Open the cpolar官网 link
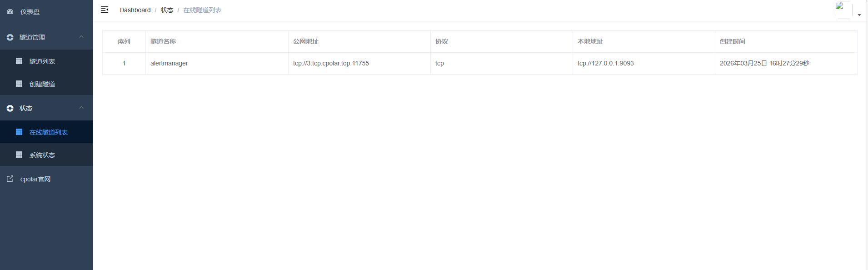This screenshot has height=270, width=868. coord(35,179)
